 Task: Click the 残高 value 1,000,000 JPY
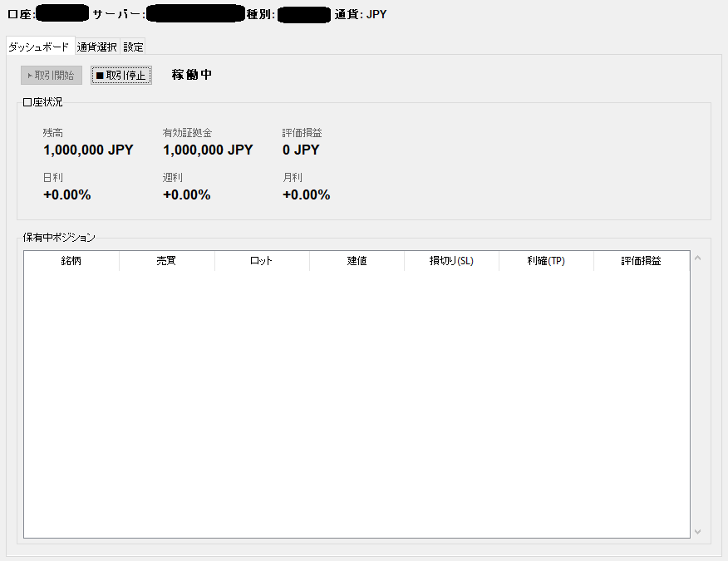pyautogui.click(x=88, y=150)
